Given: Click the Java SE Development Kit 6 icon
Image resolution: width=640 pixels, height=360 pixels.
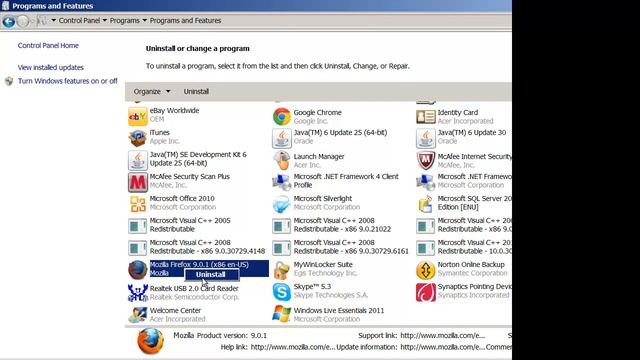Looking at the screenshot, I should [138, 160].
